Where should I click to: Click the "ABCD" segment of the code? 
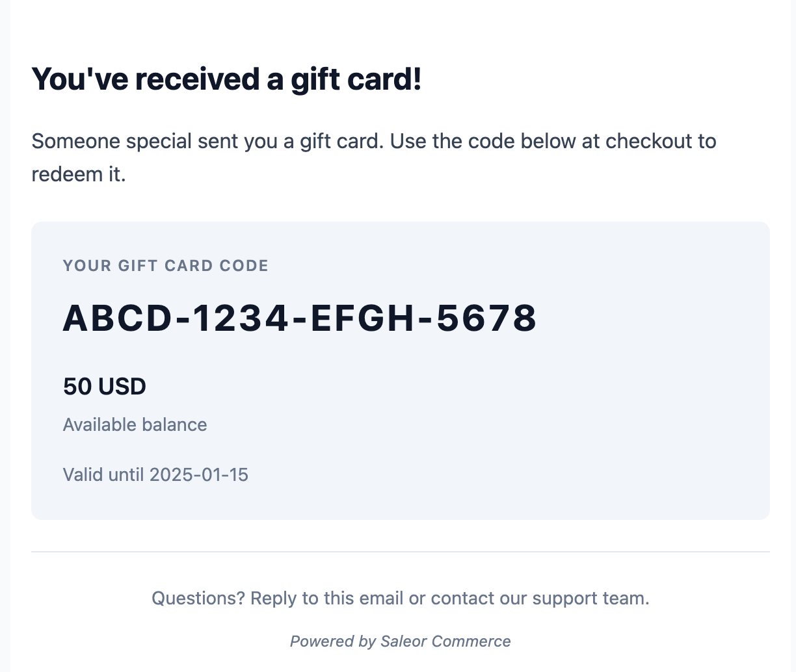117,318
